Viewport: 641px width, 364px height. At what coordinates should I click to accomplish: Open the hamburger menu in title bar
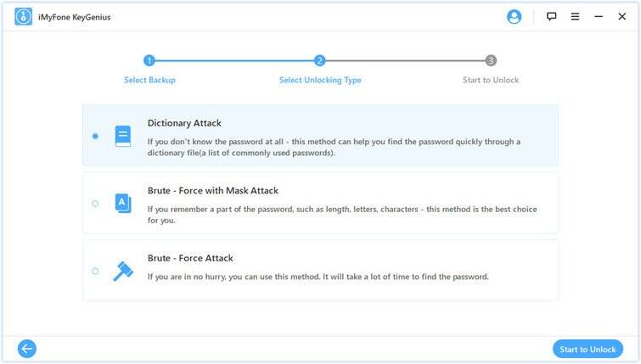[575, 16]
